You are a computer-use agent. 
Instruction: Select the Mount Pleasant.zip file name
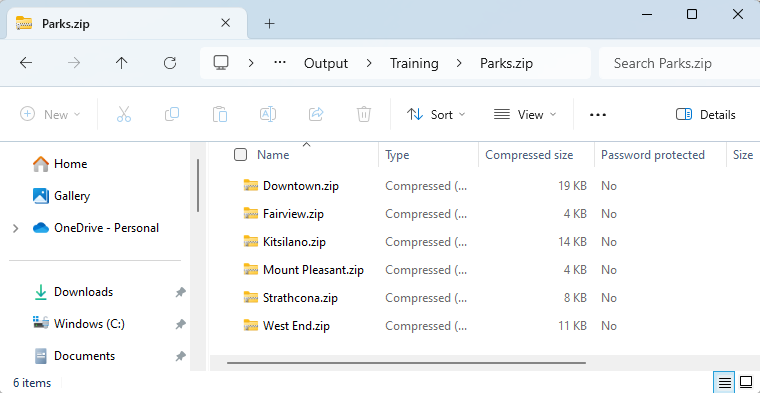[313, 269]
